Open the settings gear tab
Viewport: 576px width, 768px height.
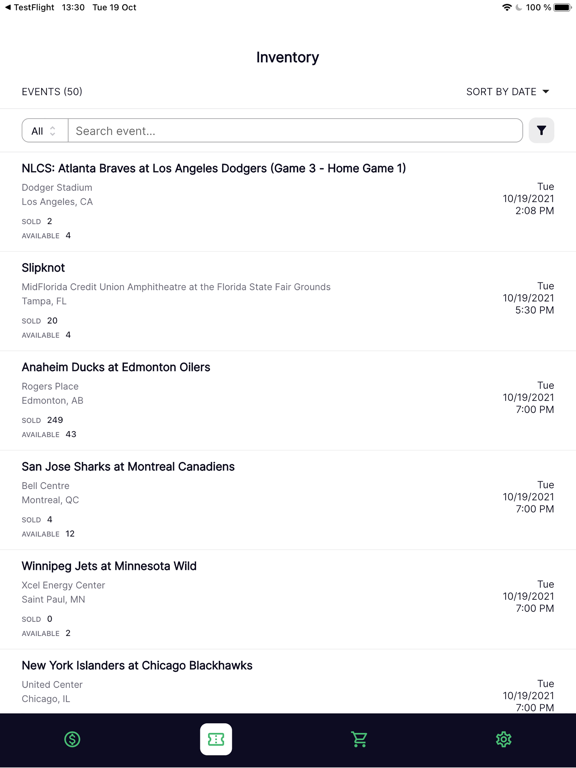pyautogui.click(x=504, y=739)
